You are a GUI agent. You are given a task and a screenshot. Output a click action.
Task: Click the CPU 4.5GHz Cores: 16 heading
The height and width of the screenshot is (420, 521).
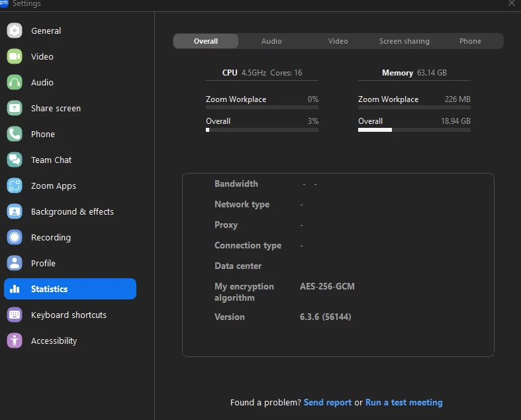pyautogui.click(x=262, y=73)
